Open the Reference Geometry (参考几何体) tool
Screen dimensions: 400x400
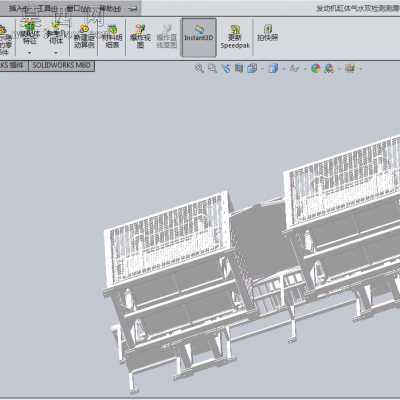tap(56, 34)
